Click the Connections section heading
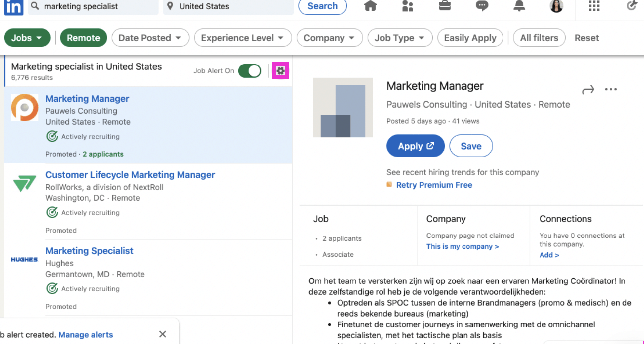This screenshot has height=344, width=644. pyautogui.click(x=565, y=219)
